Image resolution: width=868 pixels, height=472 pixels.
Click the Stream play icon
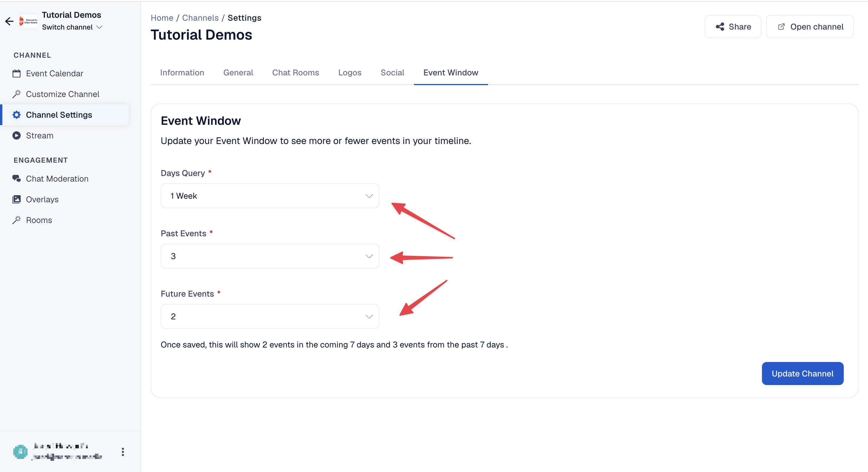click(17, 136)
